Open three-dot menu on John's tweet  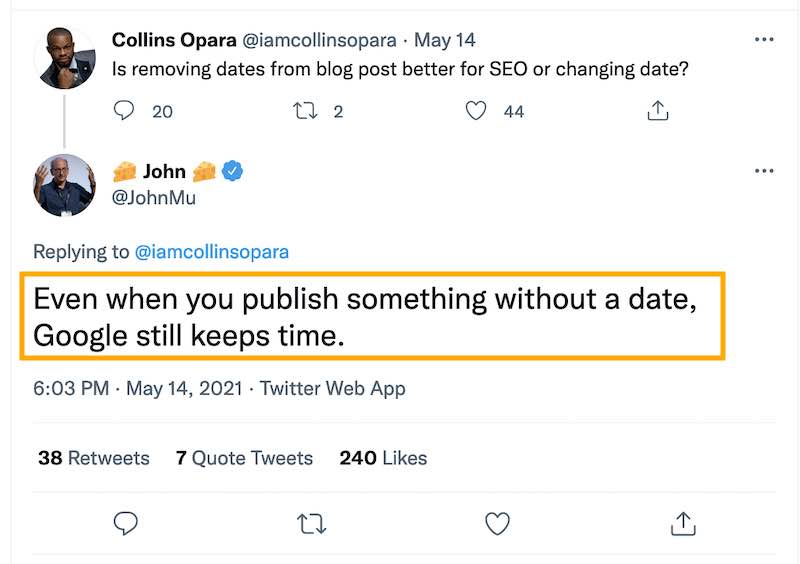pyautogui.click(x=764, y=172)
